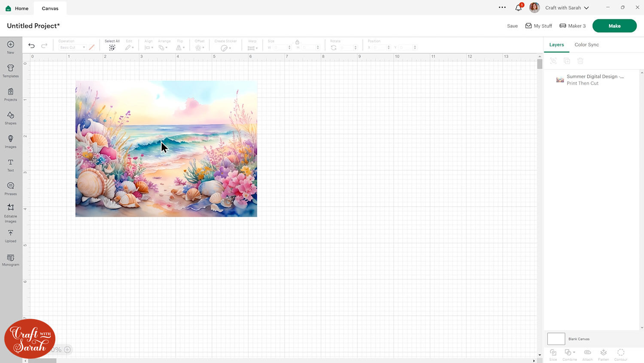Open the Upload panel
This screenshot has height=363, width=644.
point(11,235)
